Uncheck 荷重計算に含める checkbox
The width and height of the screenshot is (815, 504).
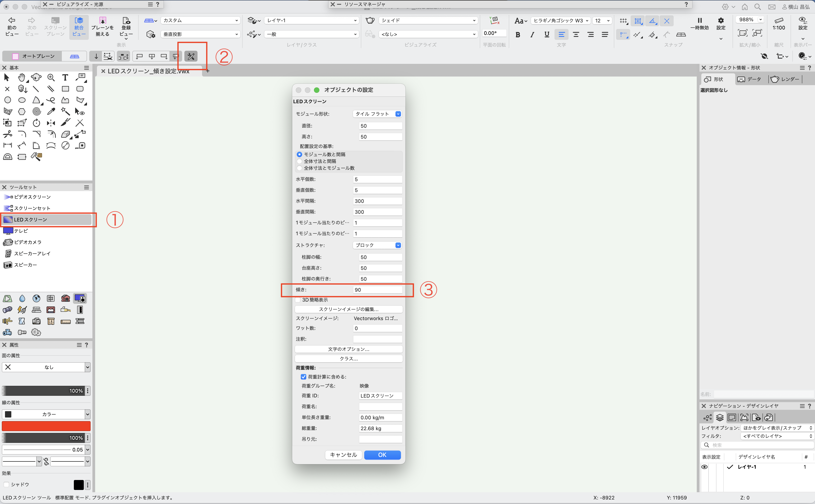pos(304,377)
